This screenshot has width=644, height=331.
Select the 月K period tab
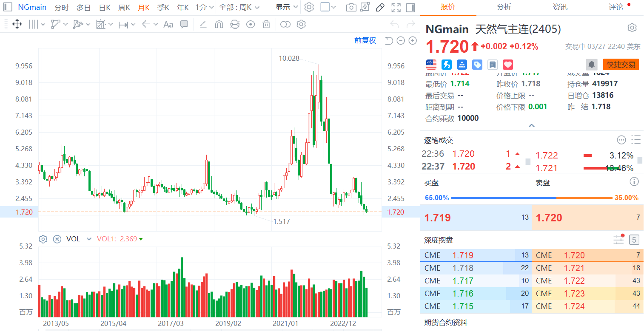pos(144,7)
